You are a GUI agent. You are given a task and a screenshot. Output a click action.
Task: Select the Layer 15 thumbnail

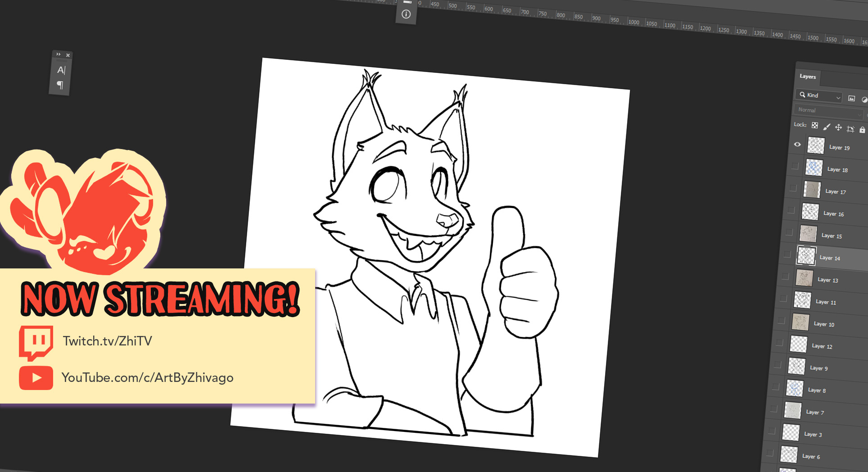[808, 234]
